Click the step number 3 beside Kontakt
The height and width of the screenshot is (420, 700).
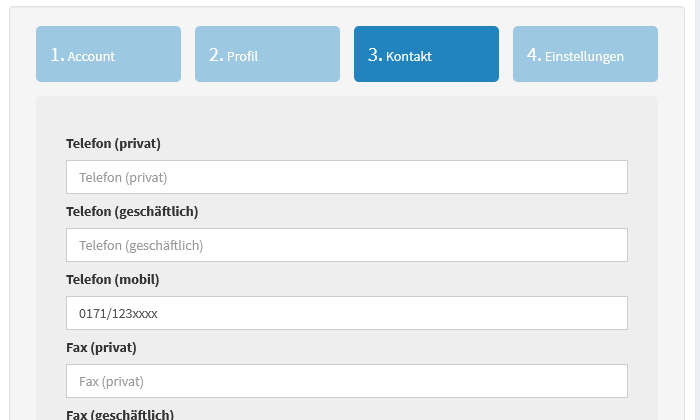click(375, 55)
